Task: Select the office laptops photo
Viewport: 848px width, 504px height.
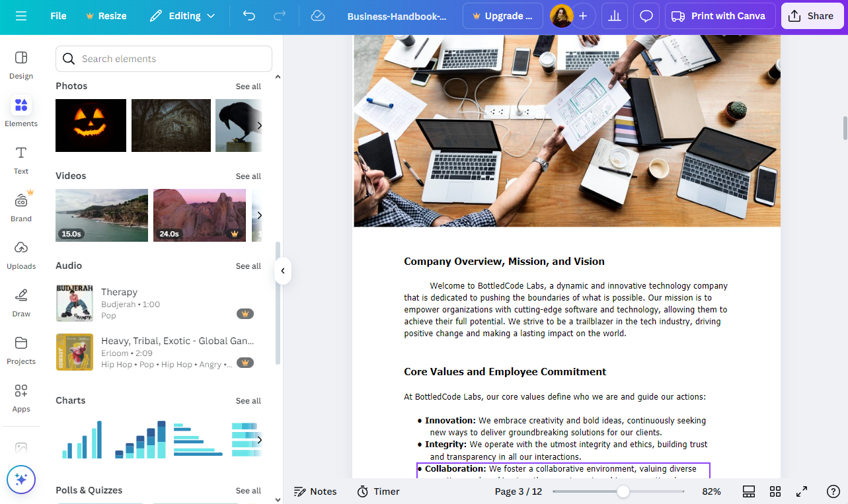Action: click(567, 131)
